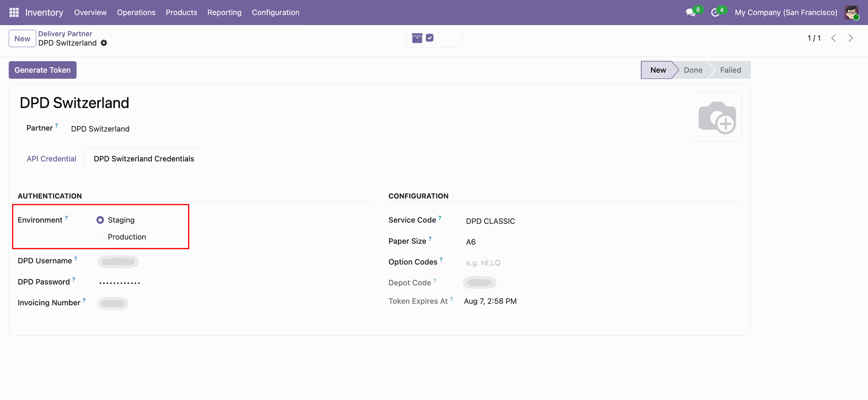Image resolution: width=868 pixels, height=400 pixels.
Task: Show Token Expires At help question mark
Action: coord(451,299)
